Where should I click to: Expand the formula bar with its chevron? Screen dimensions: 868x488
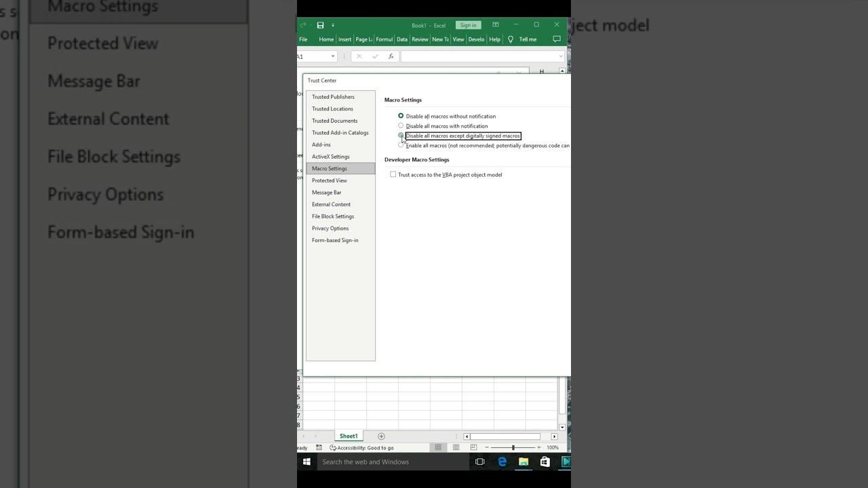pos(561,56)
